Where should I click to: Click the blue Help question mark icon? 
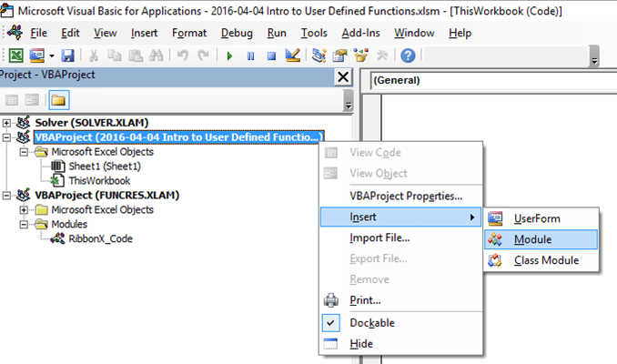coord(408,56)
